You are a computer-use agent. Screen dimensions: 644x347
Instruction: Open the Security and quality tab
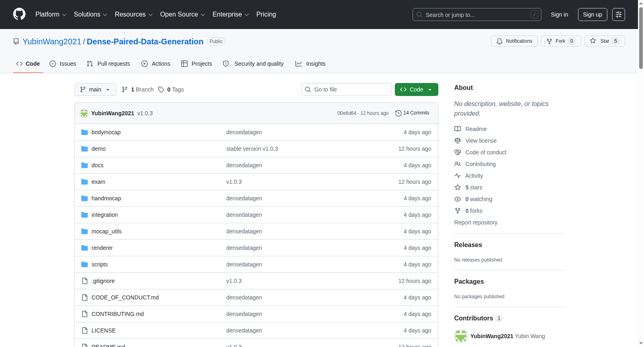click(x=253, y=64)
